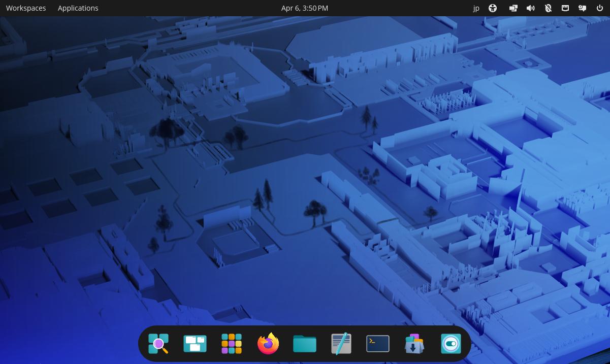Click the wired network icon in panel

pyautogui.click(x=565, y=8)
